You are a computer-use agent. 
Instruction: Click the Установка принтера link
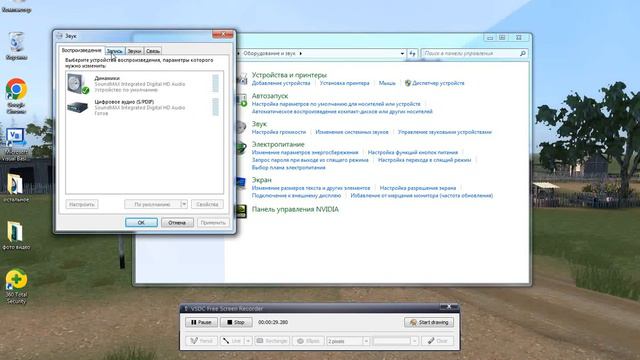pyautogui.click(x=344, y=83)
